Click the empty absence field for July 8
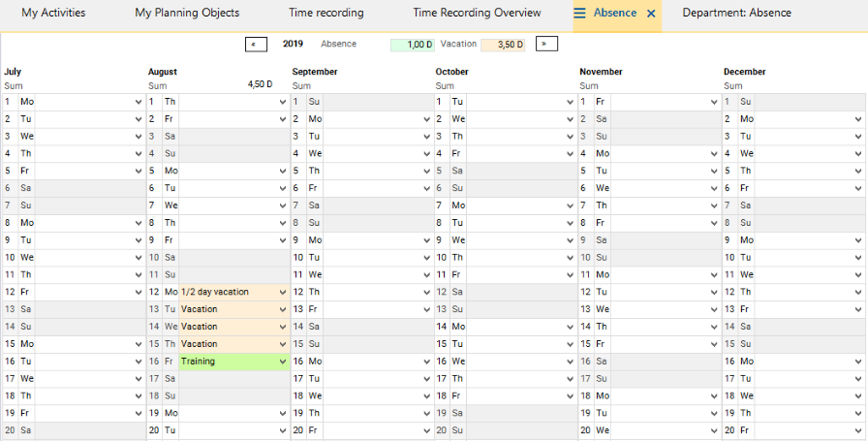This screenshot has height=441, width=868. (x=90, y=223)
